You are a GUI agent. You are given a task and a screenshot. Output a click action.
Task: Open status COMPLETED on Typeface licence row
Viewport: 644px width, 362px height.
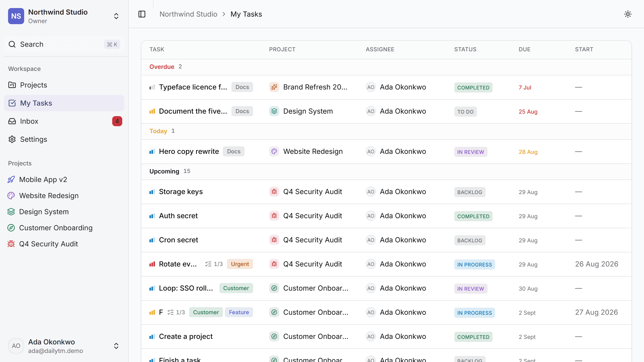[x=473, y=87]
